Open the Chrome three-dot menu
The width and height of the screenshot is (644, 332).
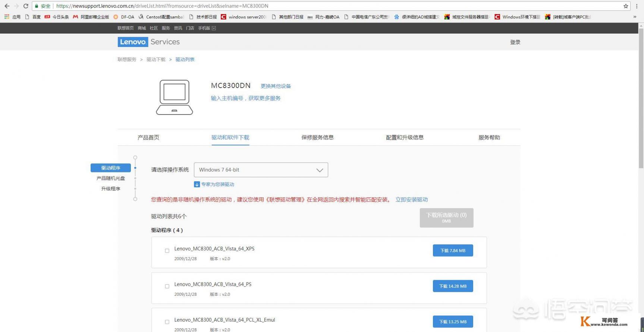pyautogui.click(x=637, y=6)
